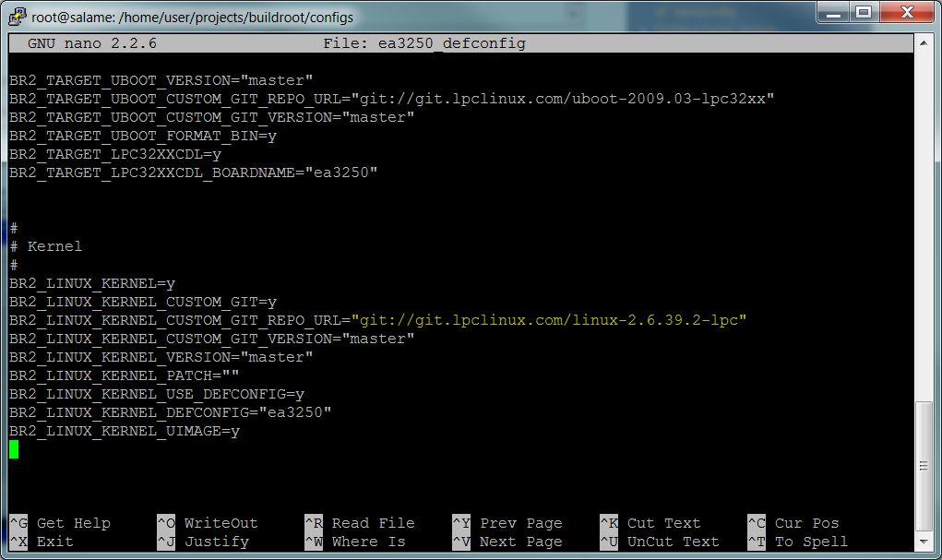Click the BR2_TARGET_UBOOT_CUSTOM_GIT_REPO_URL line
This screenshot has height=560, width=942.
pos(392,99)
